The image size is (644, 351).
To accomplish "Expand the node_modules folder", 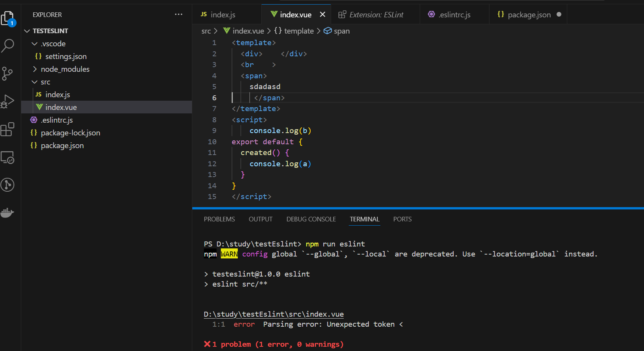I will pyautogui.click(x=35, y=69).
